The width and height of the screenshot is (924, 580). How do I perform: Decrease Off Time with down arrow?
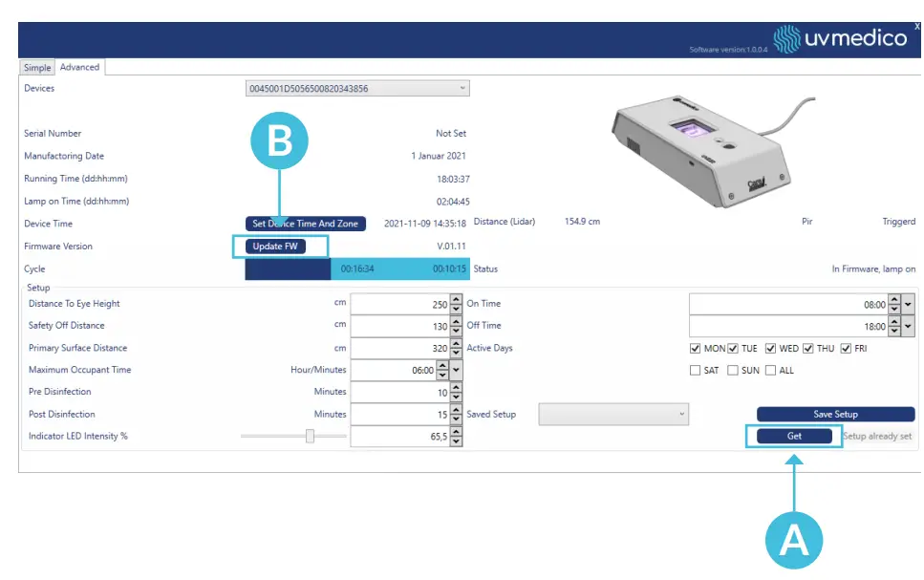[x=894, y=332]
